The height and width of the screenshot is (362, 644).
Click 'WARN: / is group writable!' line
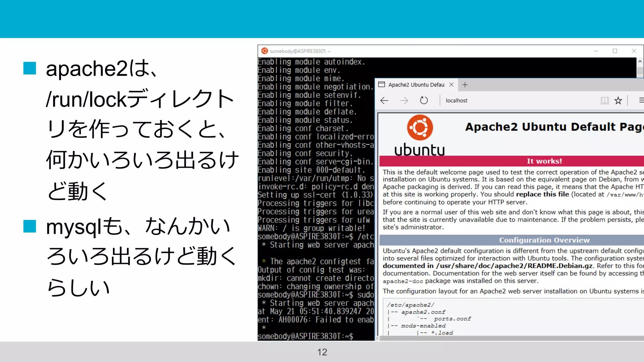coord(311,228)
